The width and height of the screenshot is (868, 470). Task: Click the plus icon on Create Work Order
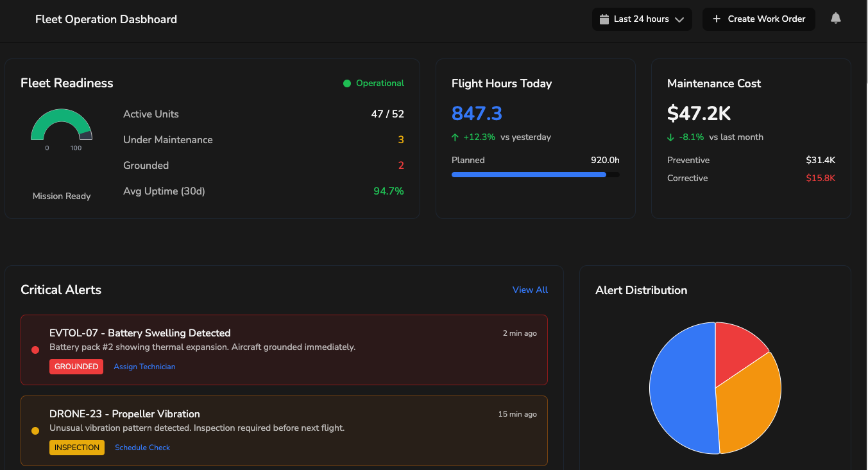[716, 19]
